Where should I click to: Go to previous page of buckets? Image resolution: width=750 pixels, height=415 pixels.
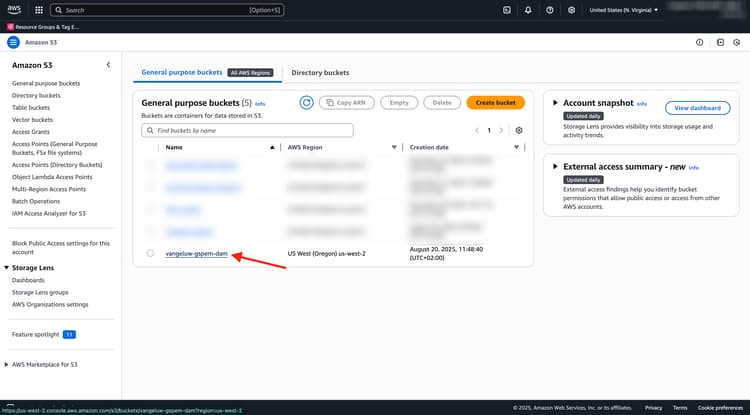[477, 131]
